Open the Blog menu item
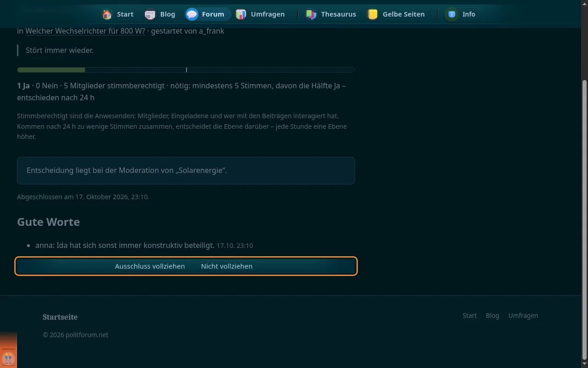 161,14
